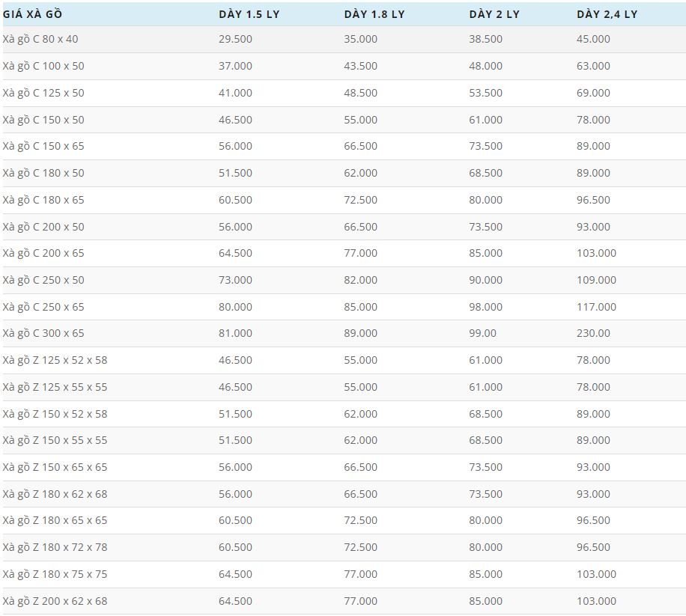Click the 'Xà gồ Z 150 x 65 x 65' row label

pyautogui.click(x=55, y=467)
